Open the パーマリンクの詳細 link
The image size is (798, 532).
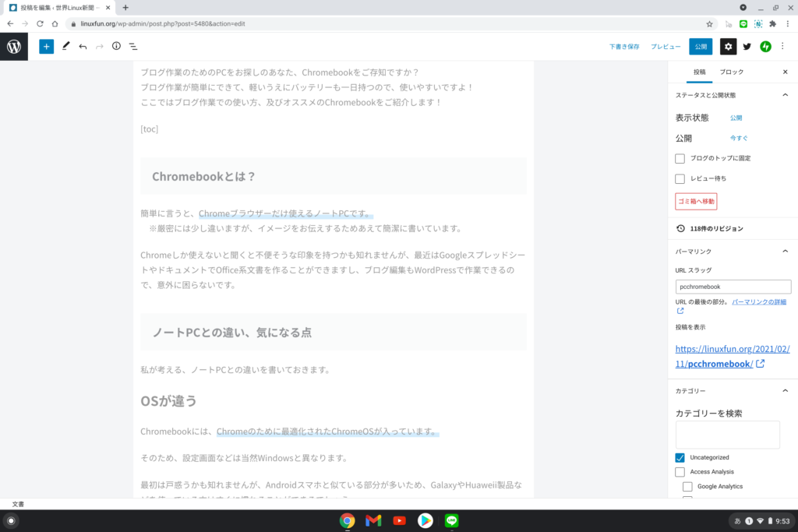click(x=759, y=301)
